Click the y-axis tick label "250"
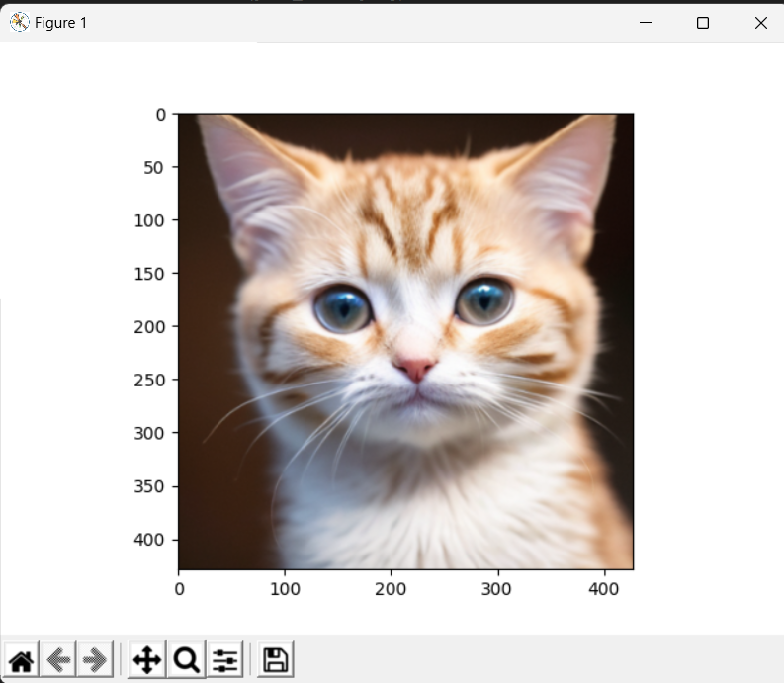 click(149, 380)
